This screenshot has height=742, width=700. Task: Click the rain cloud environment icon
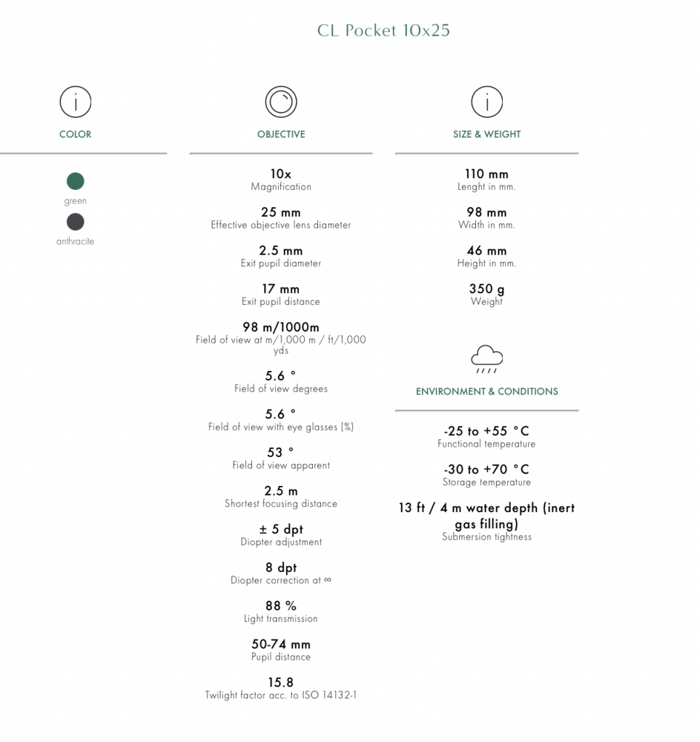point(487,358)
